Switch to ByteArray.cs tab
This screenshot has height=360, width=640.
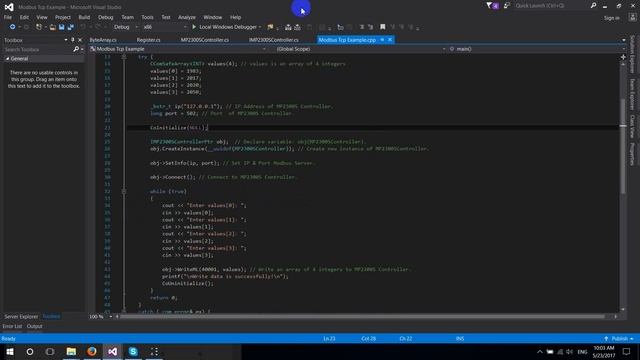[x=103, y=40]
